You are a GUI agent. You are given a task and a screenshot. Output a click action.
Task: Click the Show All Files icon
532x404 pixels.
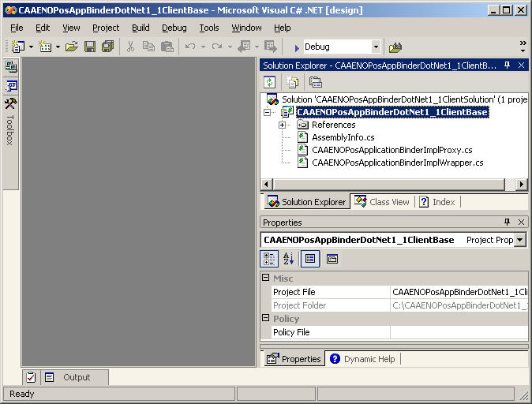coord(292,82)
